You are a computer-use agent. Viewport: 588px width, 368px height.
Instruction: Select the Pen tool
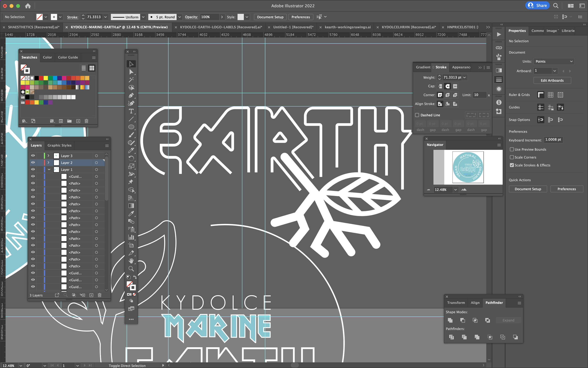click(131, 95)
